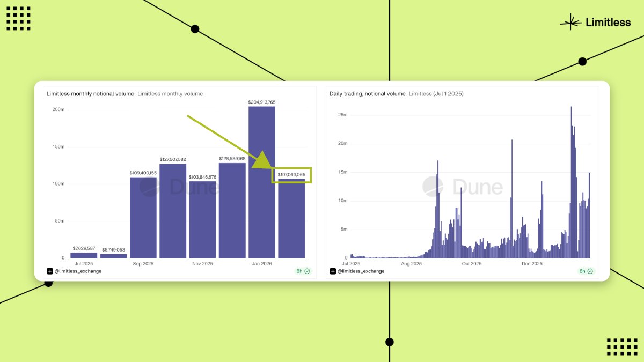Select the bar labeled $5,749,053
The width and height of the screenshot is (644, 362).
(x=113, y=256)
